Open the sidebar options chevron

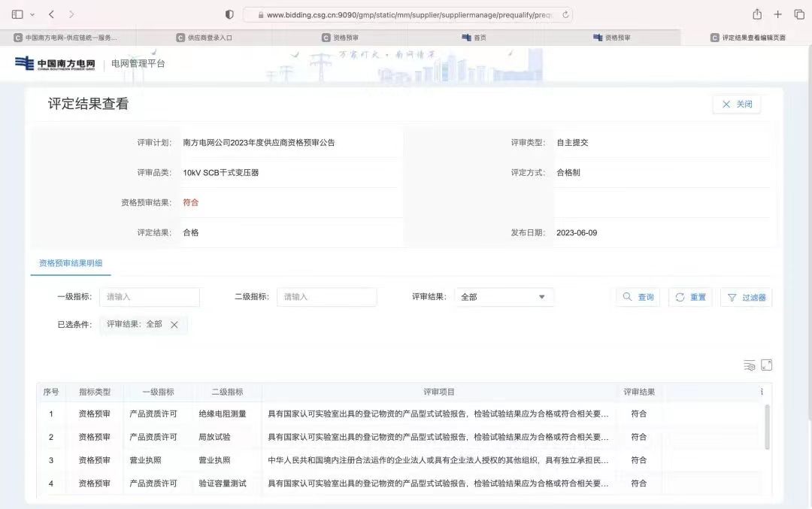(32, 14)
